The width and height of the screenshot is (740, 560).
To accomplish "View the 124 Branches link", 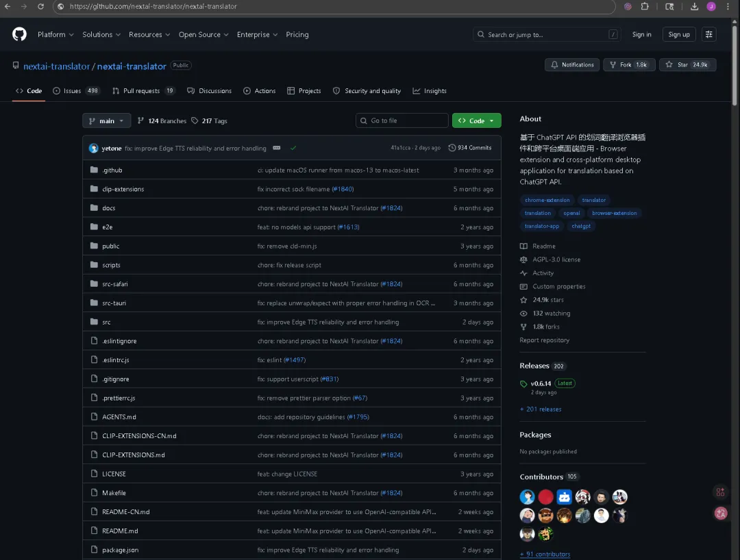I will tap(162, 120).
